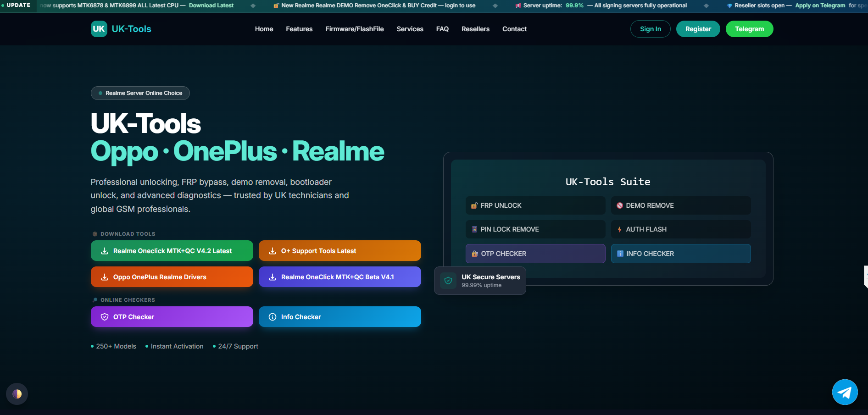Screen dimensions: 868x415
Task: Click the AUTH FLASH lightning icon
Action: click(x=620, y=229)
